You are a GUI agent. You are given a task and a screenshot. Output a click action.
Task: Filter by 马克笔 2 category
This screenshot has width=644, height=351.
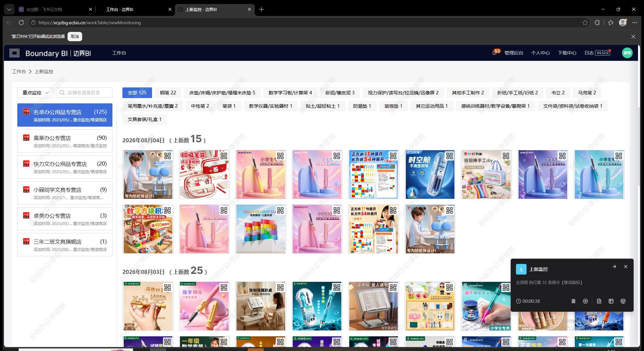click(587, 93)
